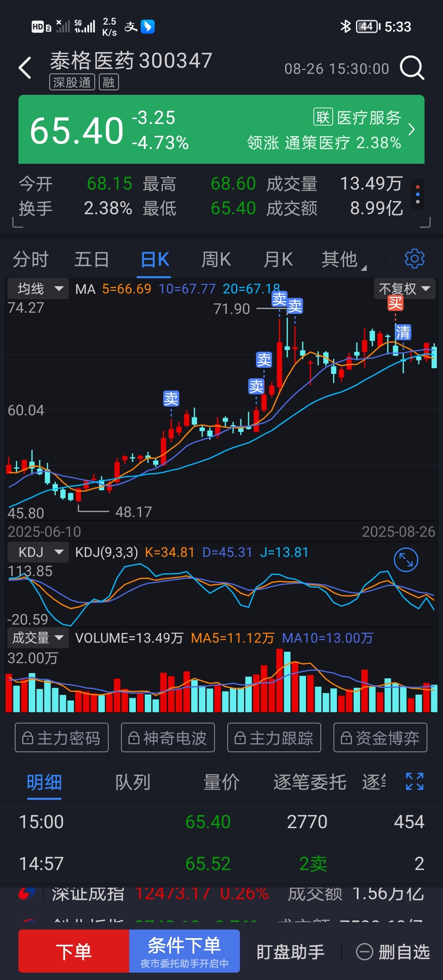
Task: Open the 不复权 adjustment dropdown
Action: (x=404, y=289)
